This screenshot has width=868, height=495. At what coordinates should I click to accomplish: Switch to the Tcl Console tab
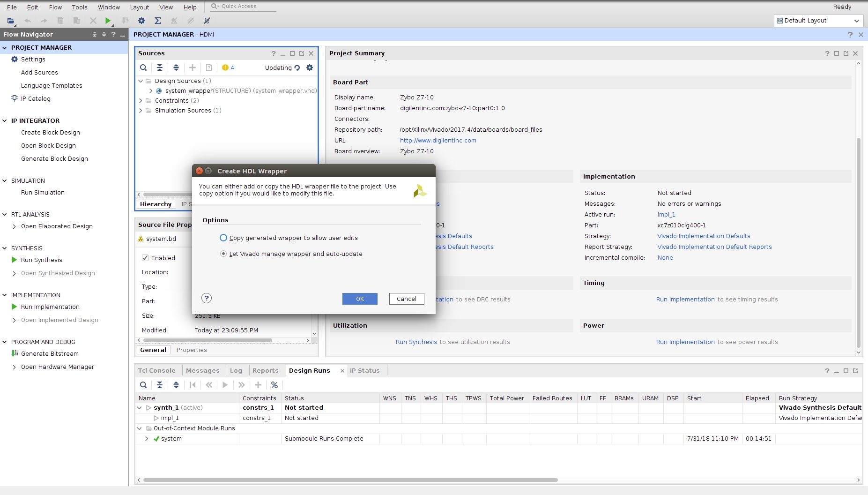(156, 370)
